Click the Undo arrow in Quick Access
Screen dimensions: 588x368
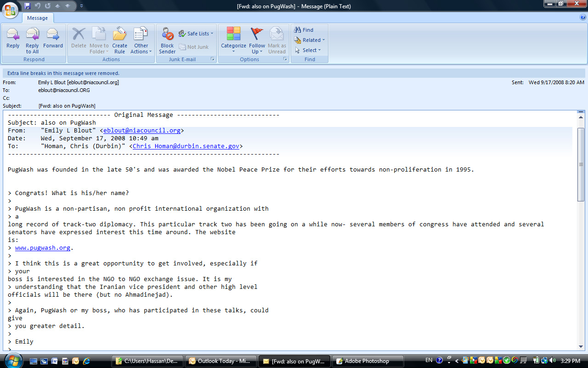click(38, 6)
